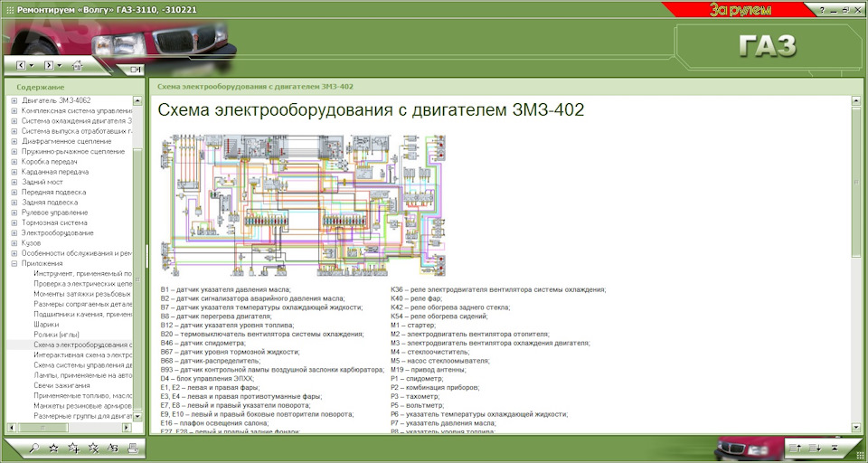Click contents horizontal scroll-left arrow
The width and height of the screenshot is (868, 463).
pyautogui.click(x=12, y=428)
